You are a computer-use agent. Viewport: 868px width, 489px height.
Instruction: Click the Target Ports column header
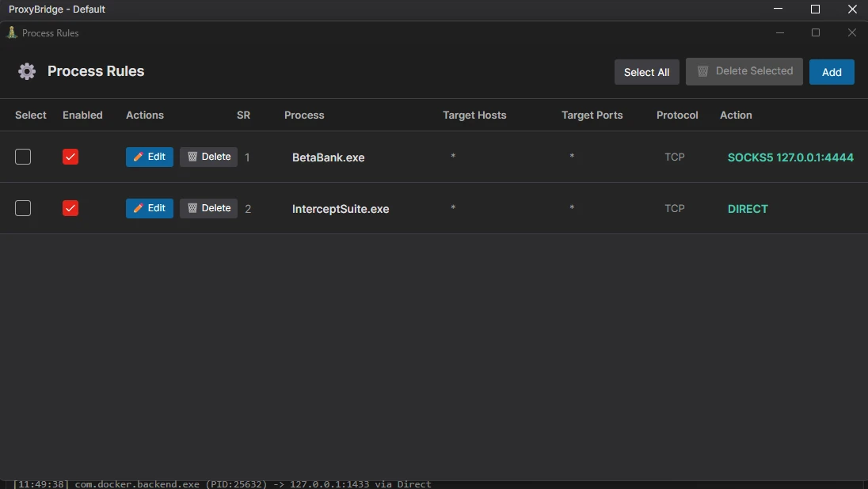click(592, 115)
